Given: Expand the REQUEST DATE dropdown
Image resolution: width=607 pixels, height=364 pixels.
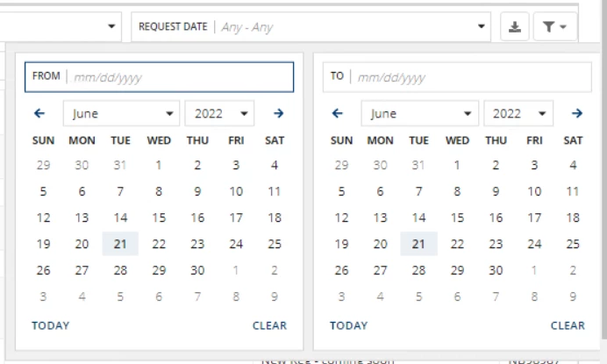Looking at the screenshot, I should tap(311, 26).
